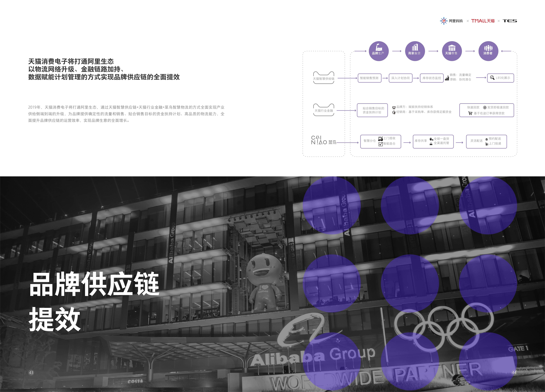The image size is (545, 392).
Task: Click page number 44
Action: pos(514,373)
